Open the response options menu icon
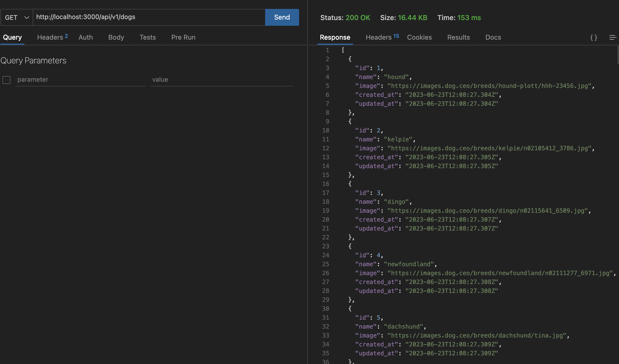The image size is (619, 364). click(x=613, y=37)
